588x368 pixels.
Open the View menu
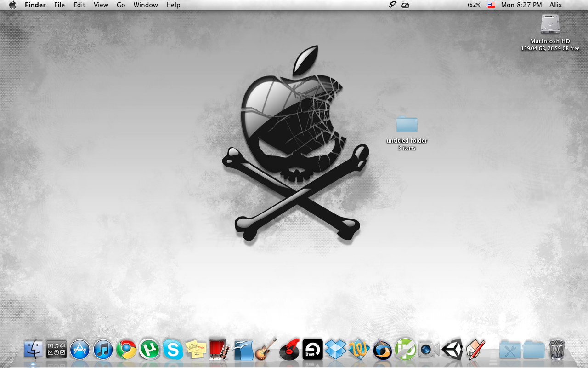101,5
